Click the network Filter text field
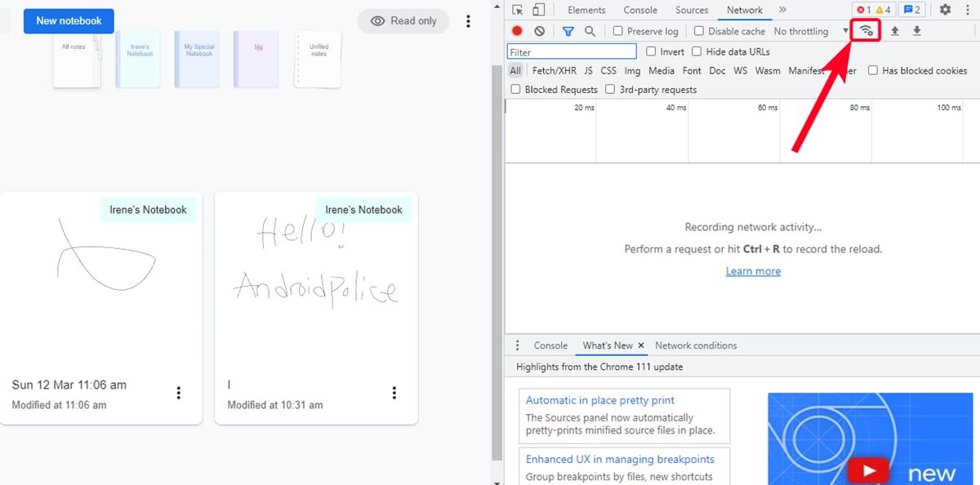The image size is (980, 485). click(572, 51)
